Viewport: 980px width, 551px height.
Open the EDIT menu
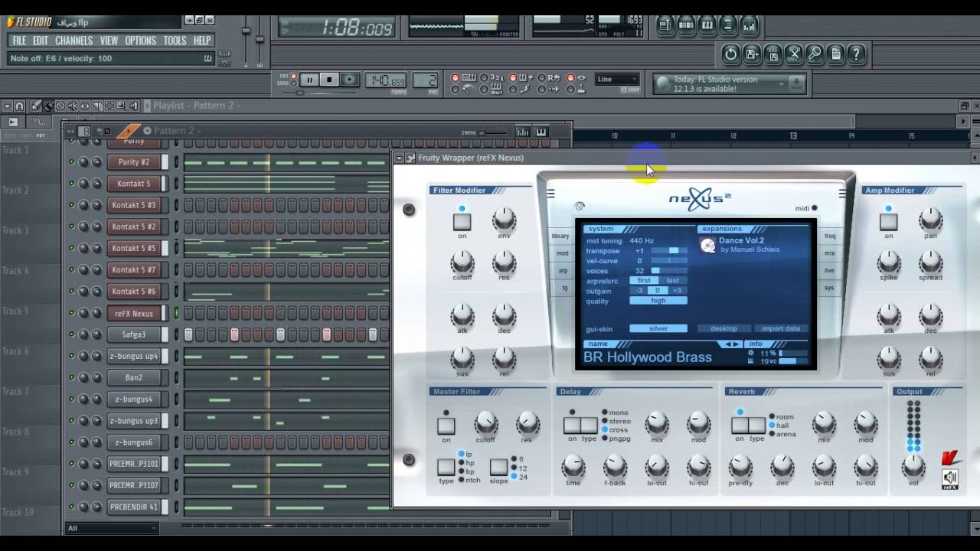(41, 41)
